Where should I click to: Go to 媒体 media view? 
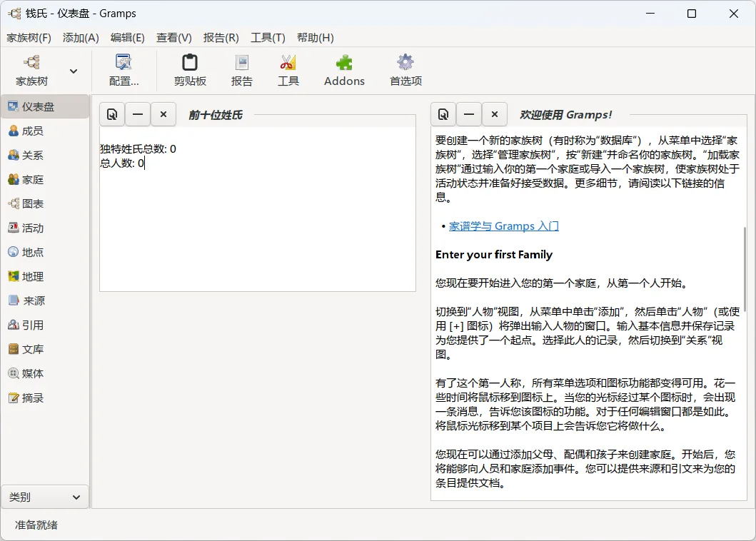coord(45,374)
